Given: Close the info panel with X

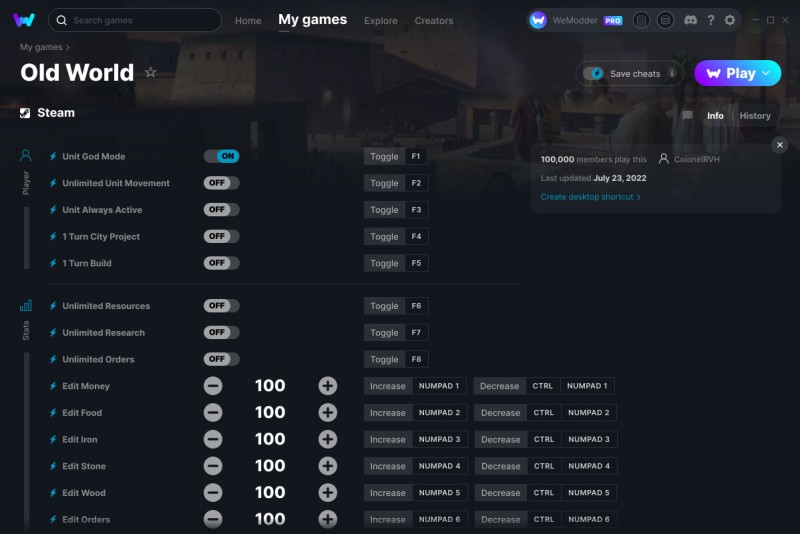Looking at the screenshot, I should click(x=780, y=145).
